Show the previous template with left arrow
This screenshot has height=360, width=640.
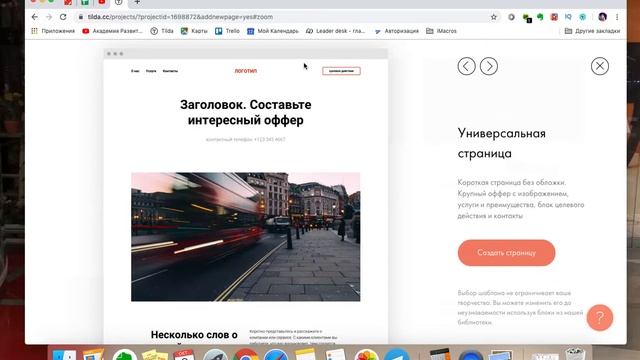467,66
